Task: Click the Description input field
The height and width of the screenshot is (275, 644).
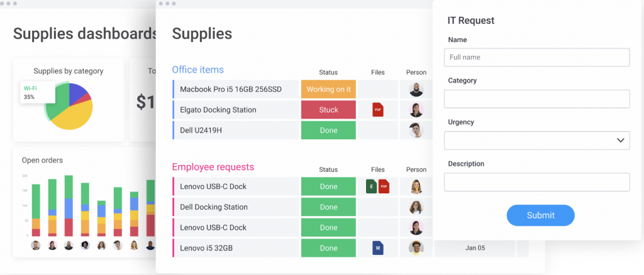Action: (x=536, y=182)
